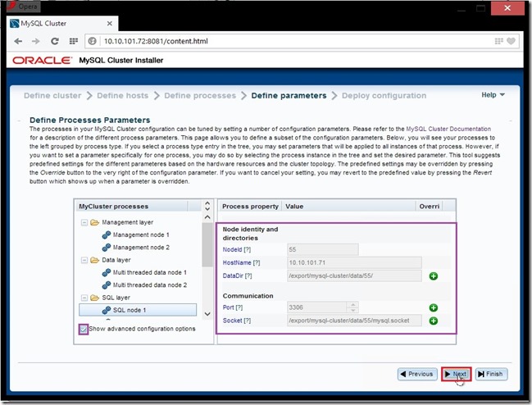Click the DataDir path field
Image resolution: width=532 pixels, height=405 pixels.
pyautogui.click(x=354, y=275)
